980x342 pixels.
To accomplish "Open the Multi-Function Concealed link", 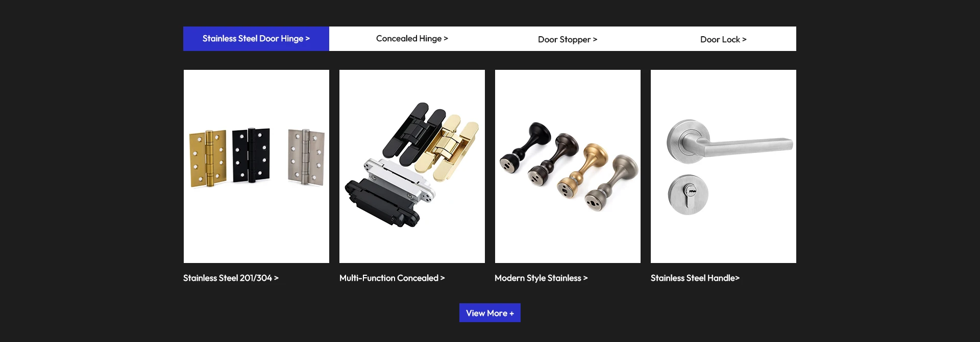I will [392, 278].
